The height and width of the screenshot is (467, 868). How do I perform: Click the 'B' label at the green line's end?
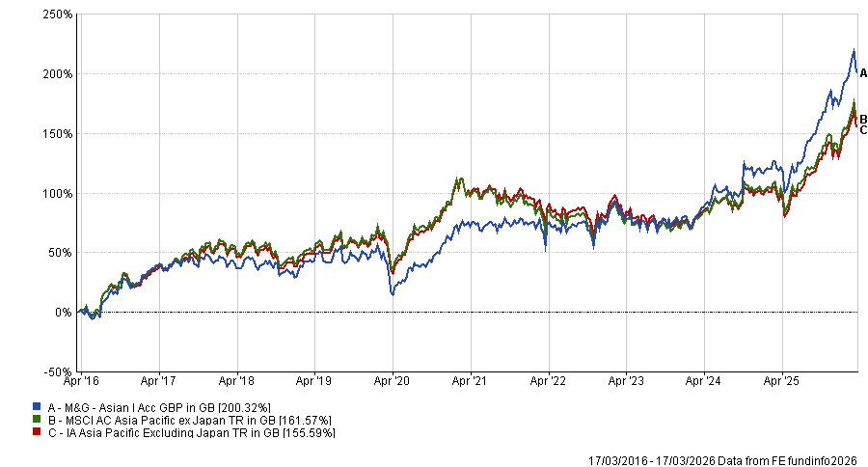(863, 119)
